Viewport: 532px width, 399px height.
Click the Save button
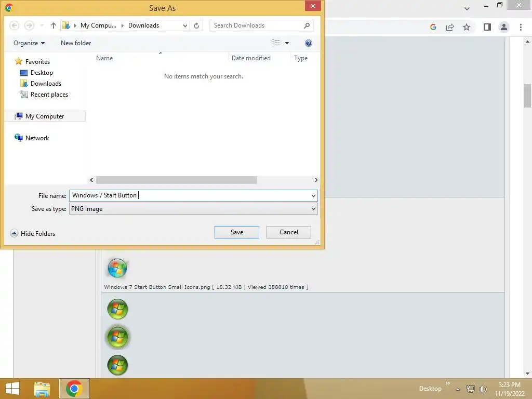click(x=237, y=232)
